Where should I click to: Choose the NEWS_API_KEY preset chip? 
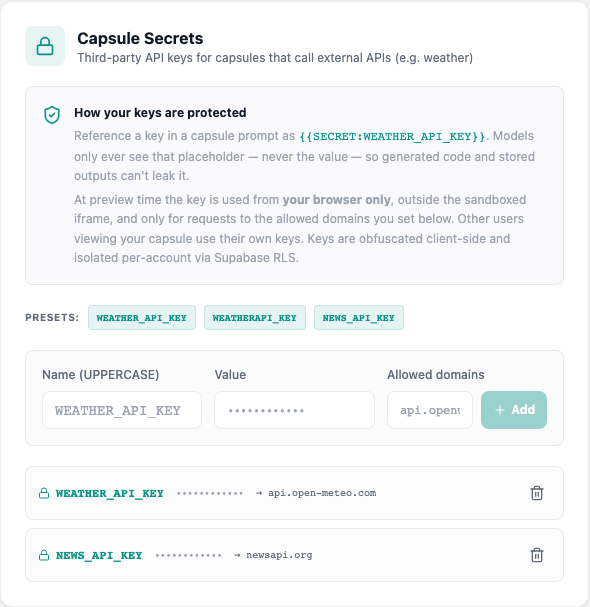pyautogui.click(x=359, y=317)
